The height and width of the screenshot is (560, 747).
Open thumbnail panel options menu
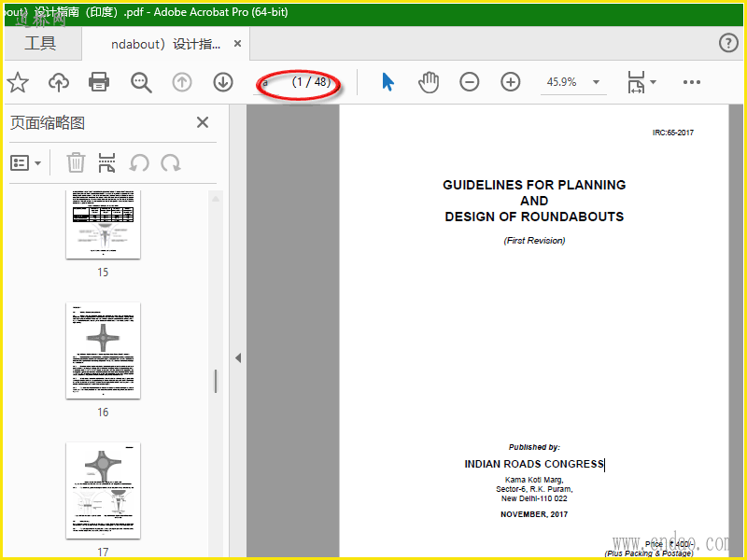(20, 162)
